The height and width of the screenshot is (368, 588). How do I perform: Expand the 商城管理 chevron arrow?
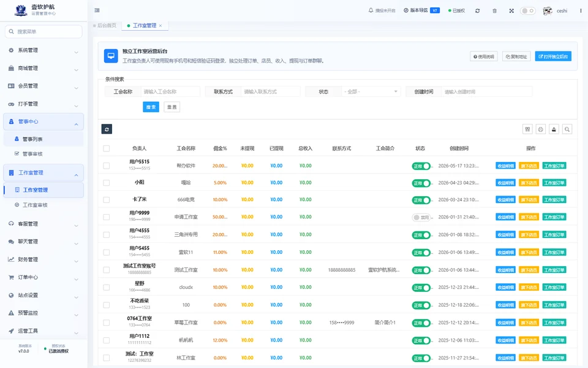[x=76, y=70]
